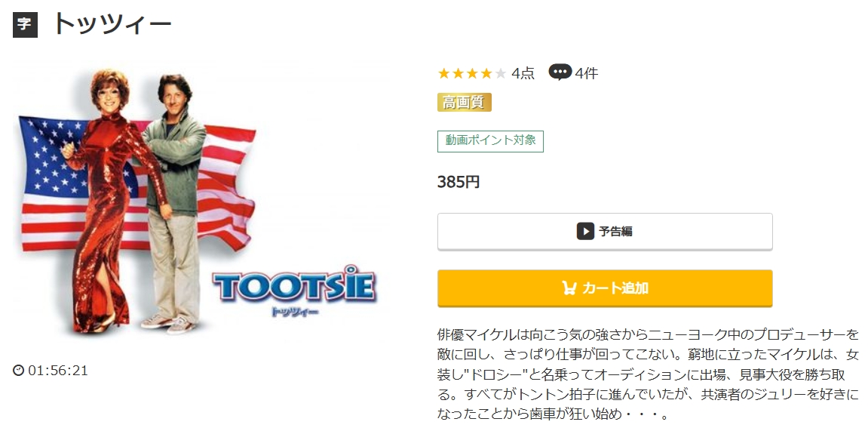This screenshot has width=868, height=428.
Task: Click the play icon on 予告編 button
Action: pos(585,231)
